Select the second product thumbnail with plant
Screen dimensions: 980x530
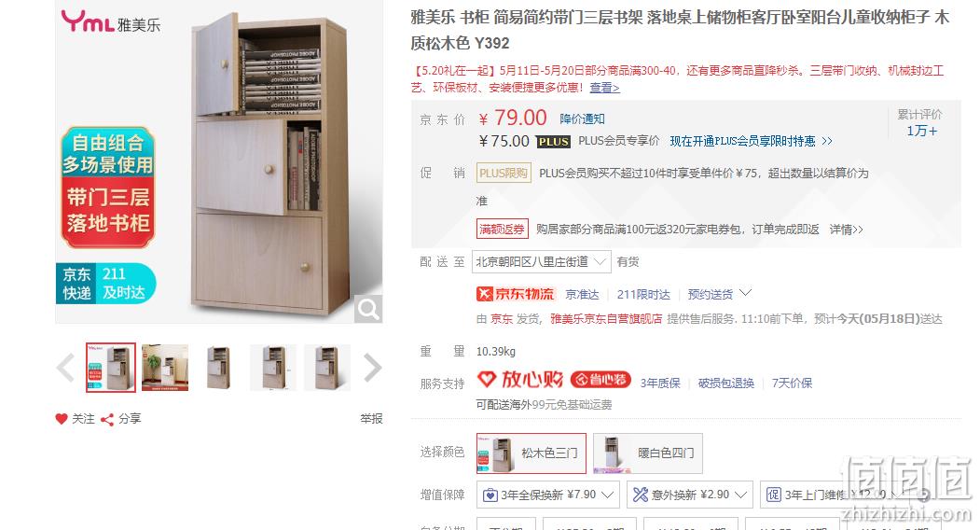tap(165, 368)
